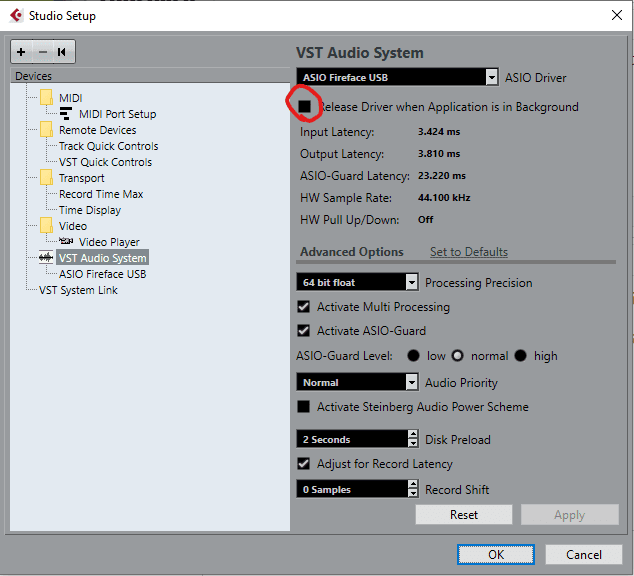This screenshot has width=634, height=576.
Task: Open the Audio Priority dropdown arrow
Action: click(x=412, y=382)
